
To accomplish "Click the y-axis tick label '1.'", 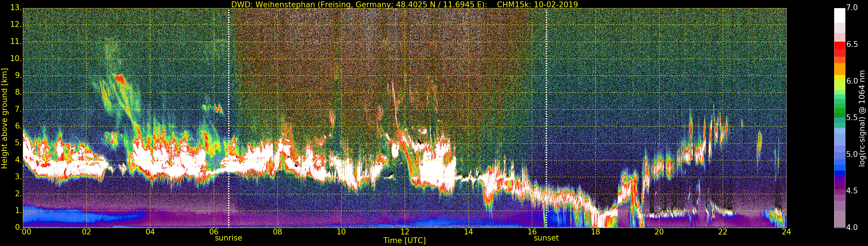I will coord(19,210).
